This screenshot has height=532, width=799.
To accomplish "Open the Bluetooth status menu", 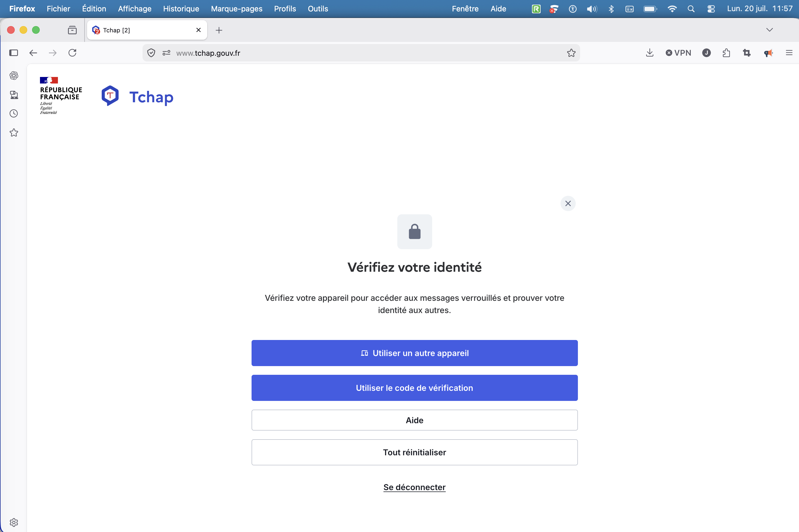I will pyautogui.click(x=611, y=9).
